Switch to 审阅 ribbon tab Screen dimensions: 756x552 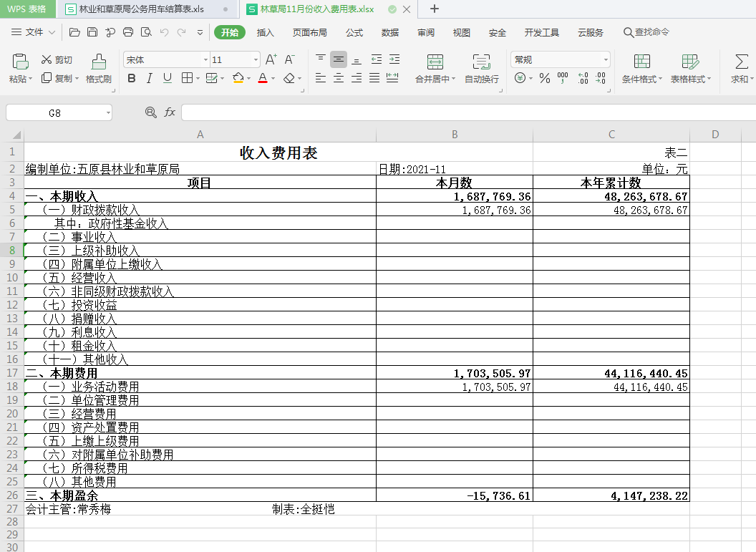click(x=426, y=32)
